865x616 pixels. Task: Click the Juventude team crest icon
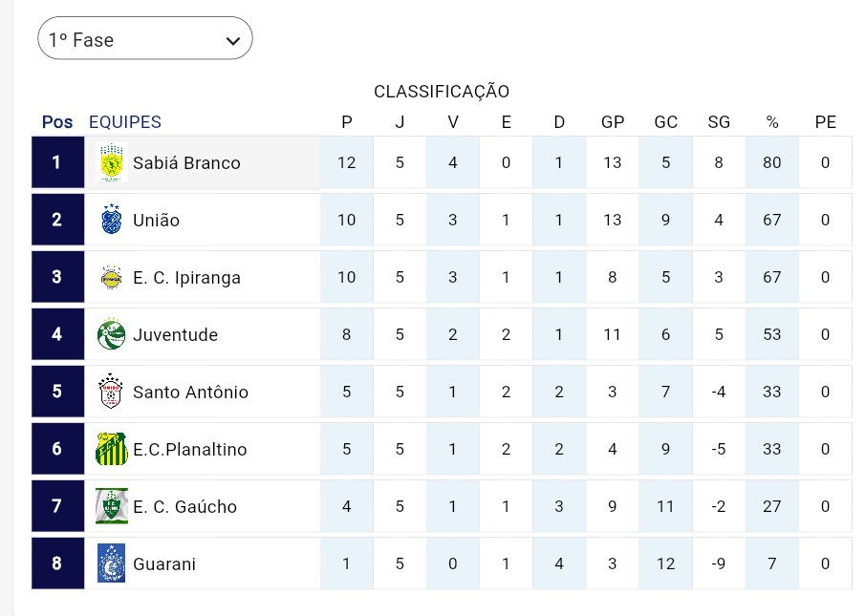112,334
